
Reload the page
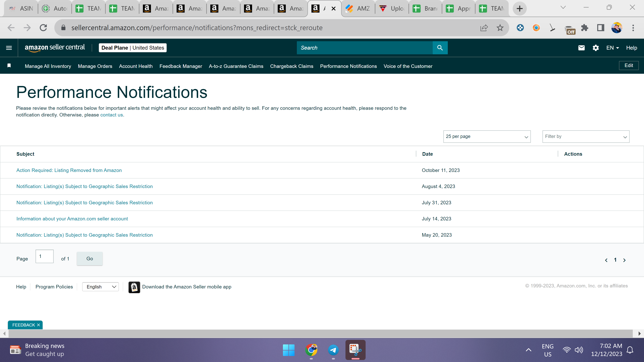pyautogui.click(x=43, y=28)
